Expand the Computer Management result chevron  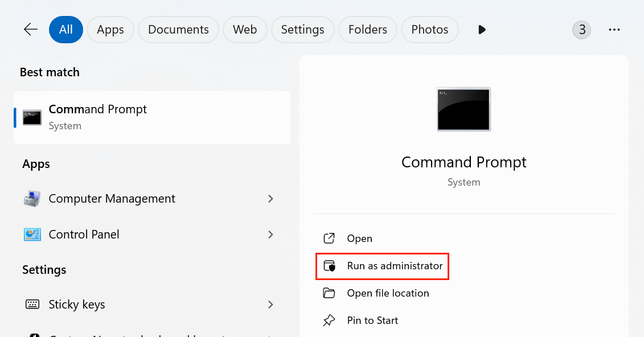[x=271, y=198]
